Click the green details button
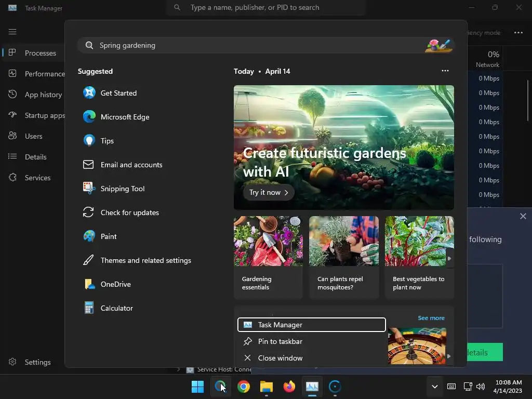Screen dimensions: 532x399 [x=485, y=352]
